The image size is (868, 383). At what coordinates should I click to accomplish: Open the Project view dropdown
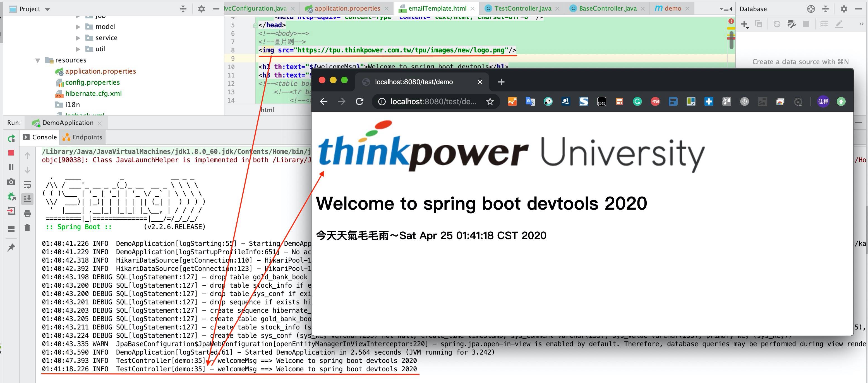(47, 9)
